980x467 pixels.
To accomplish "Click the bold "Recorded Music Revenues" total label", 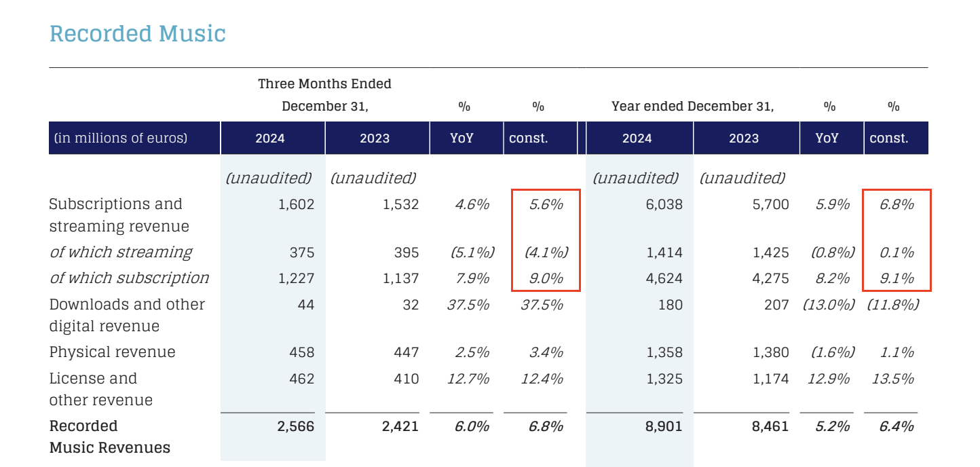I will (x=109, y=436).
